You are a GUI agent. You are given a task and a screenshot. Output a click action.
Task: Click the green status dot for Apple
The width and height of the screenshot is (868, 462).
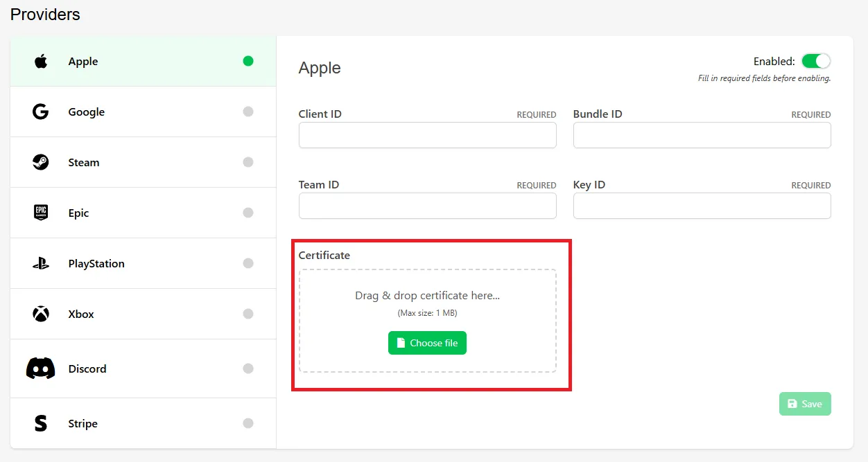pos(248,61)
